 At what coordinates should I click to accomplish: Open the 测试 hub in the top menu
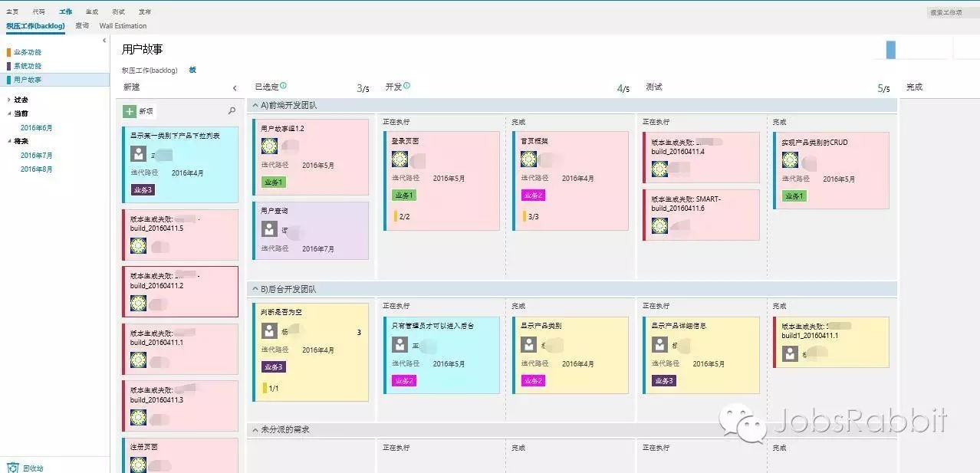coord(118,11)
